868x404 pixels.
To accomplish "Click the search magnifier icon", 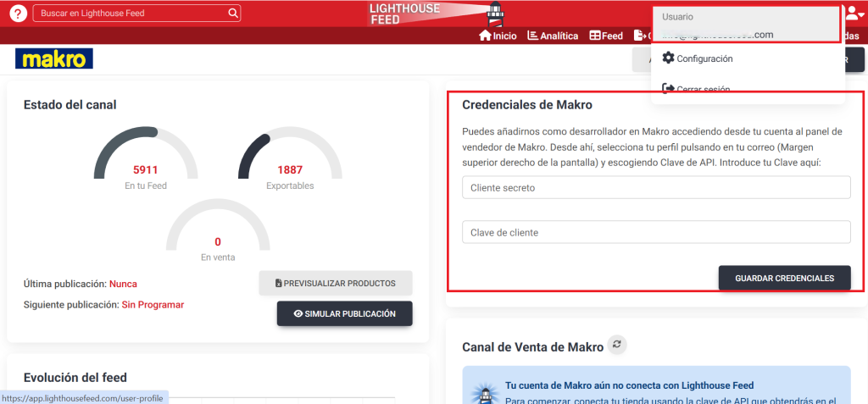I will (x=233, y=13).
